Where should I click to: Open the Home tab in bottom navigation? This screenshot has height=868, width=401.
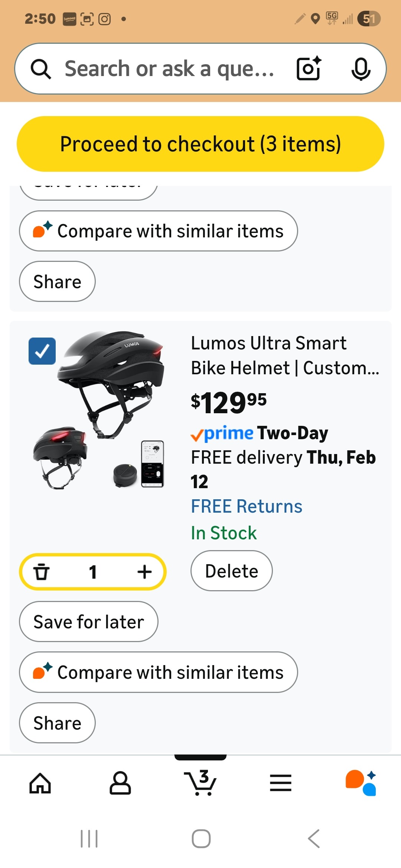tap(40, 783)
